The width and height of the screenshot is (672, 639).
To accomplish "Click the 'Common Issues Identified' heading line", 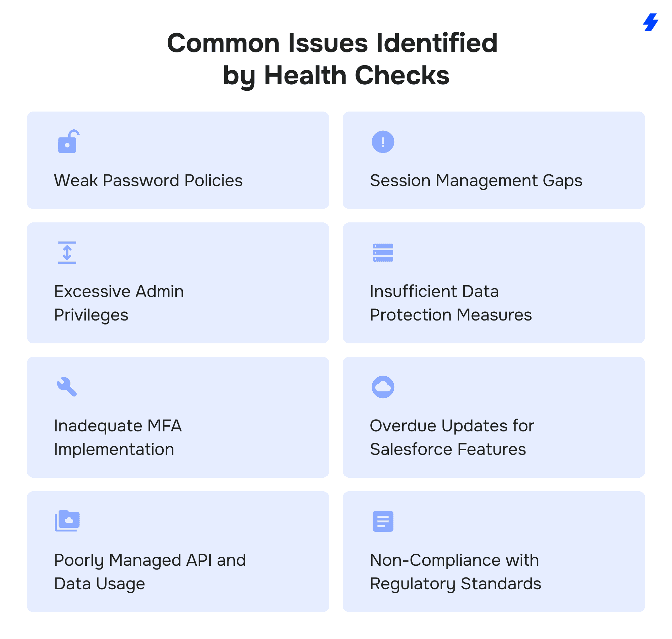I will 332,43.
